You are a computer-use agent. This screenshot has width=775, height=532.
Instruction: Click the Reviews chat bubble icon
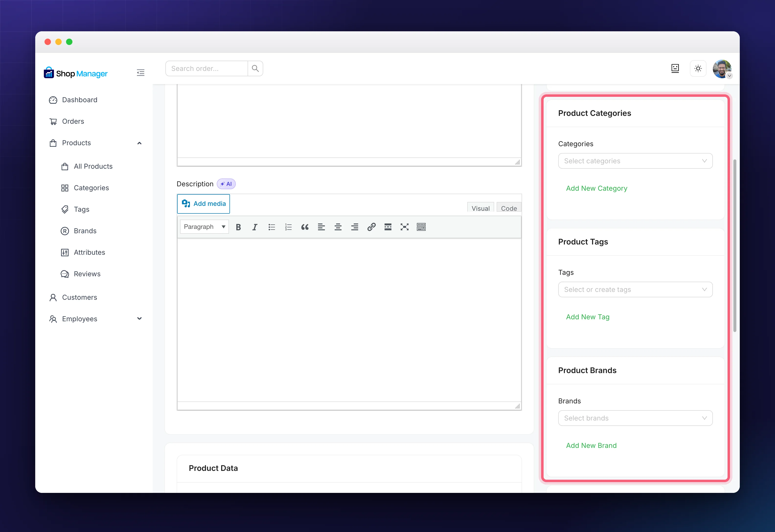[x=65, y=274]
